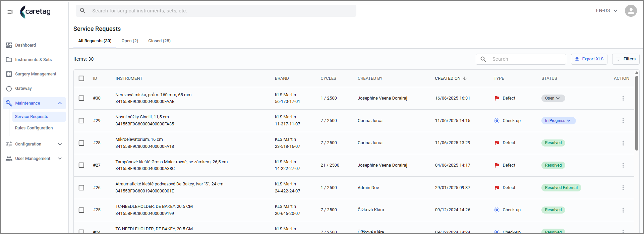Click the Surgery Management list icon
The height and width of the screenshot is (234, 644).
(9, 74)
